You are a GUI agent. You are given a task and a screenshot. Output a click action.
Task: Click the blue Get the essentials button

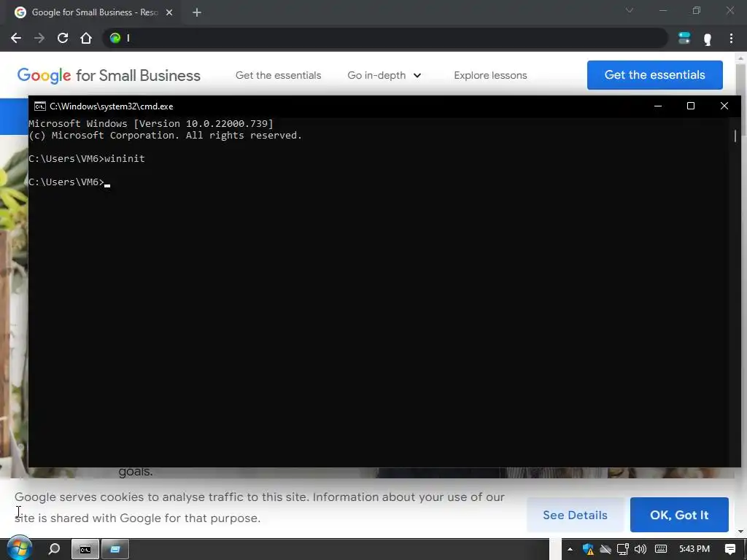(654, 75)
